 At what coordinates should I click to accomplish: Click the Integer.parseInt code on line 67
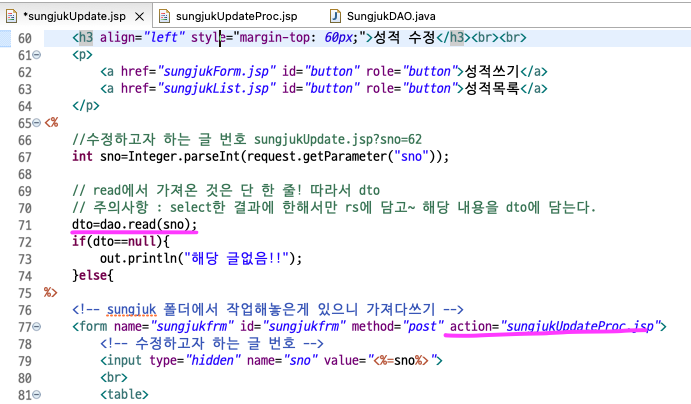coord(184,156)
